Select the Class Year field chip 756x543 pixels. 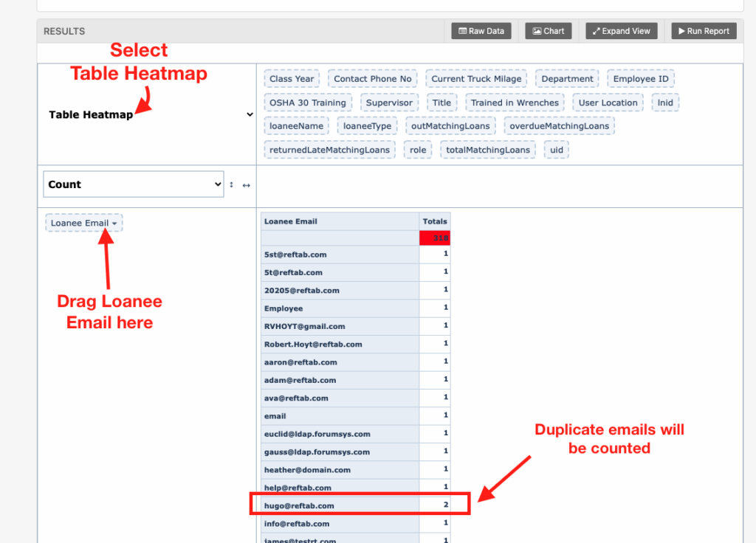tap(292, 79)
